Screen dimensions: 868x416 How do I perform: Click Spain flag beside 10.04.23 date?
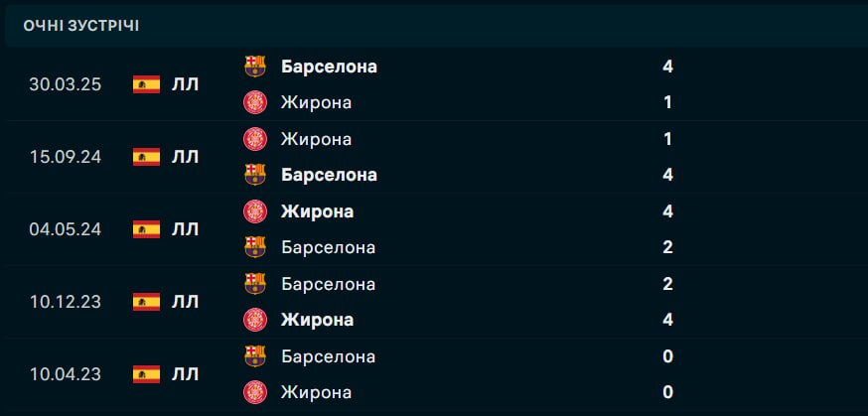146,374
